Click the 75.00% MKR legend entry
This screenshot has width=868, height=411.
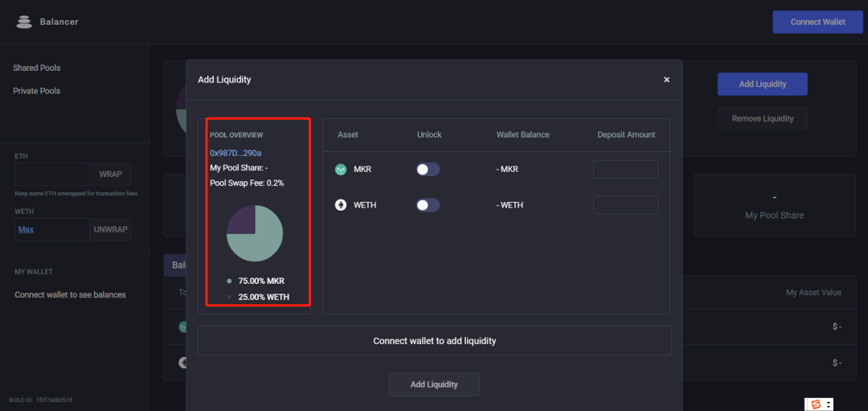coord(256,281)
